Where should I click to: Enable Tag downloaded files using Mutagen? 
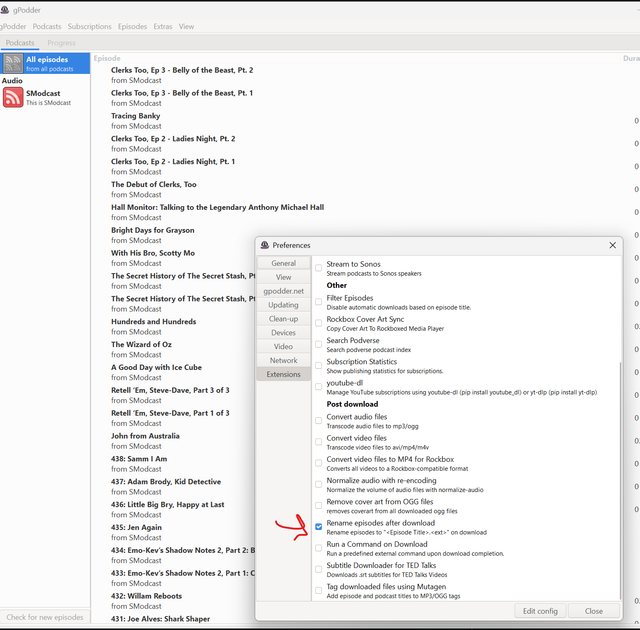coord(318,590)
